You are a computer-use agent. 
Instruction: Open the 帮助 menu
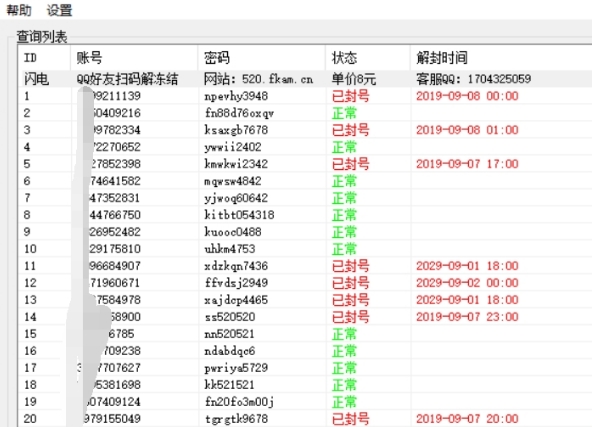[x=19, y=10]
